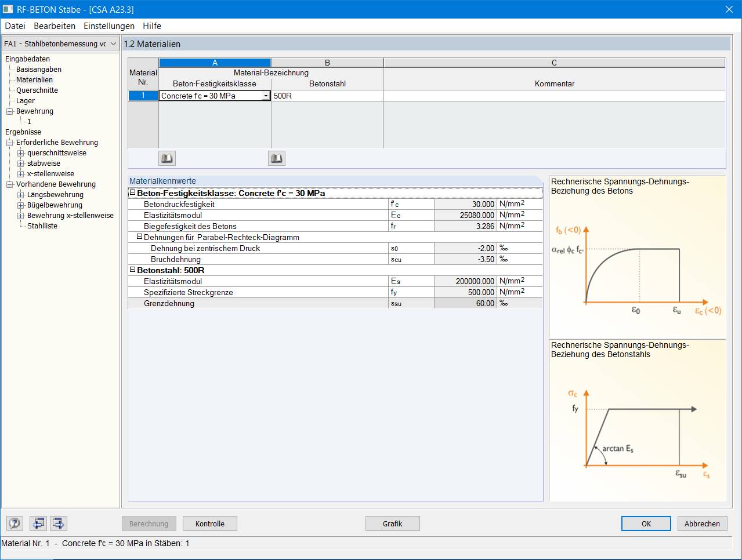Open reinforcing steel library book icon

pyautogui.click(x=277, y=158)
